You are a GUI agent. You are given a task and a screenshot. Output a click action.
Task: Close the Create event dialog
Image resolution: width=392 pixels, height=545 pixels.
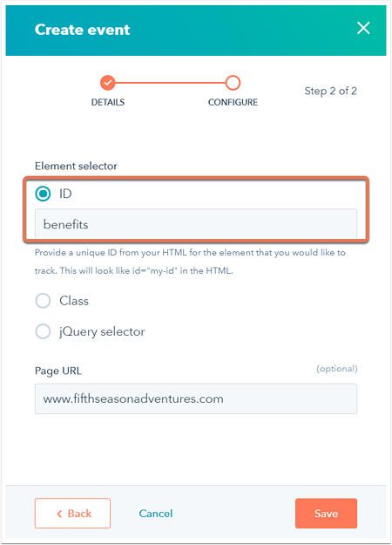point(363,28)
